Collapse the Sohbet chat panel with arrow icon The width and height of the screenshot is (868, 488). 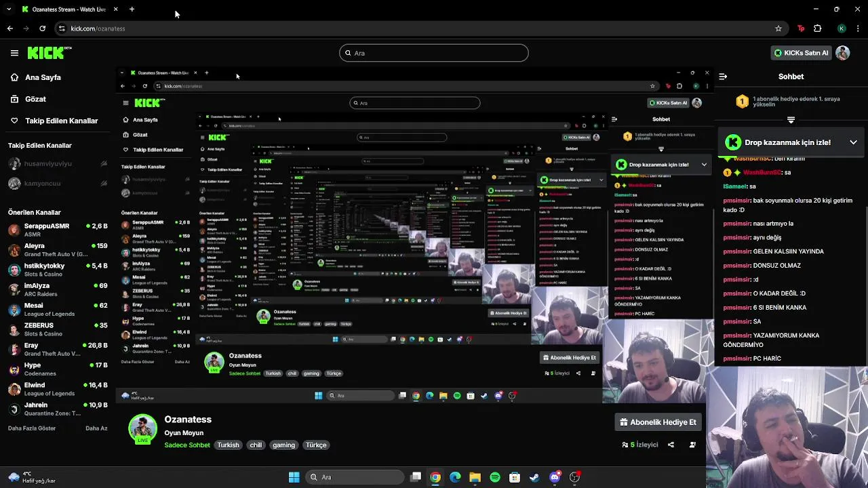click(x=723, y=77)
